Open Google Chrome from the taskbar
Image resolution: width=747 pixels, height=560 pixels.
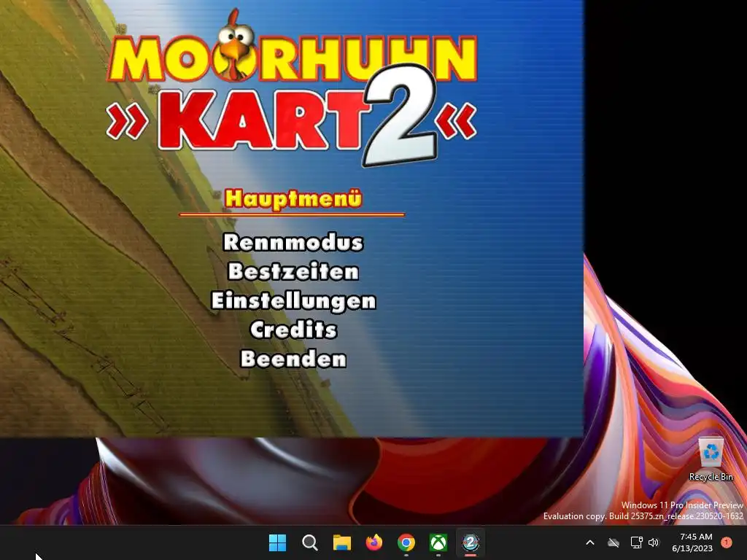coord(406,542)
